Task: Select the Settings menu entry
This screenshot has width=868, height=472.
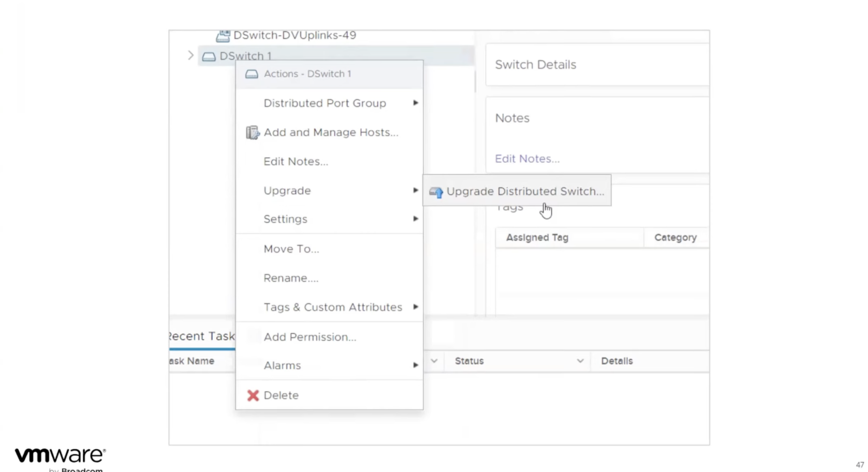Action: click(x=329, y=219)
